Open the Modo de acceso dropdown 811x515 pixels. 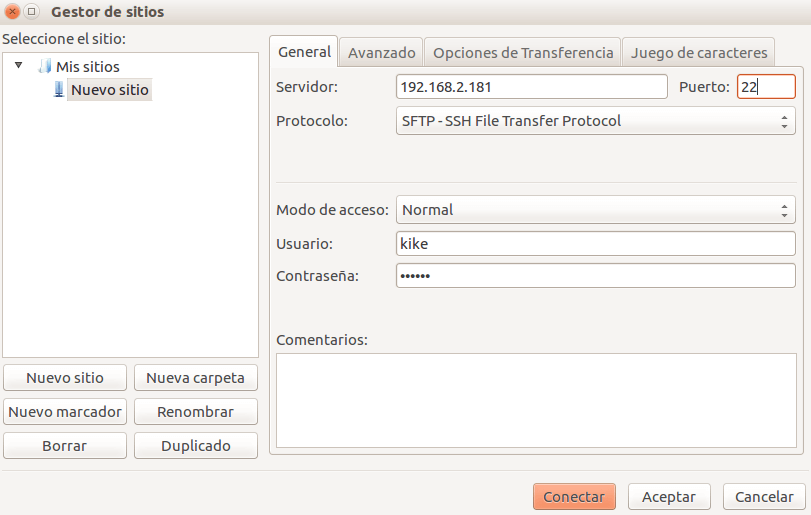coord(595,210)
